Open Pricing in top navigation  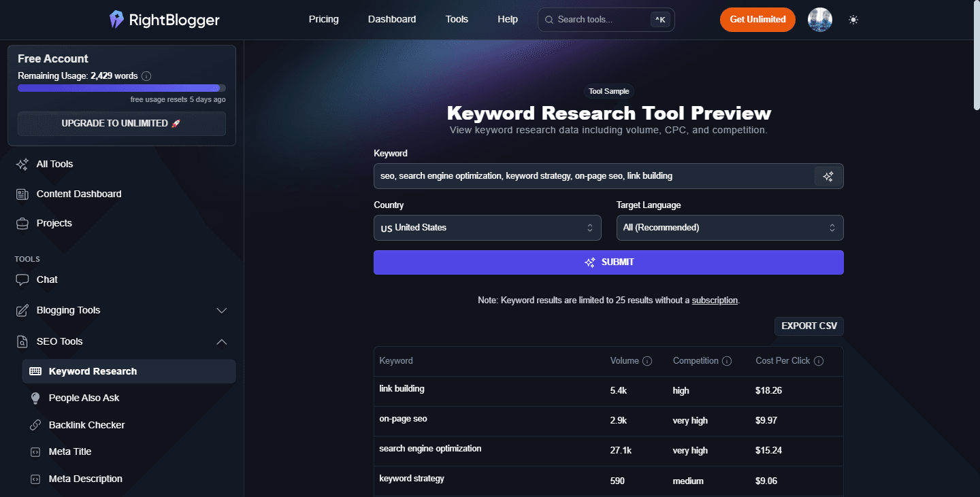[x=323, y=19]
